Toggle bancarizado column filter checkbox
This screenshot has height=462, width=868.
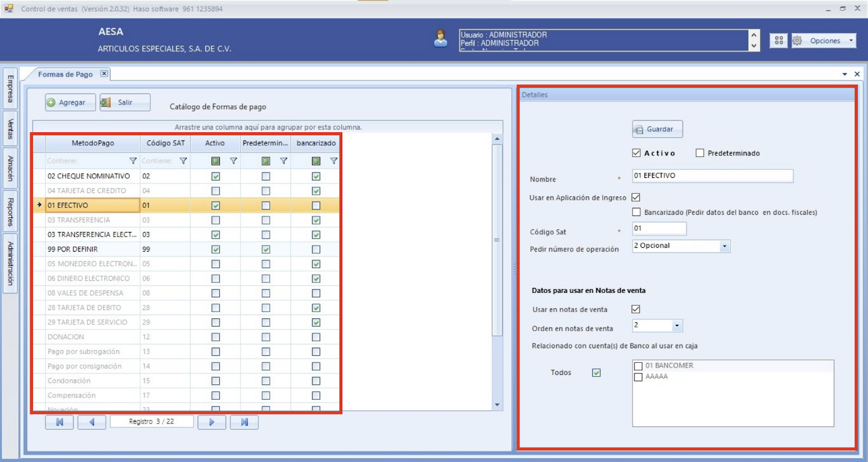316,161
